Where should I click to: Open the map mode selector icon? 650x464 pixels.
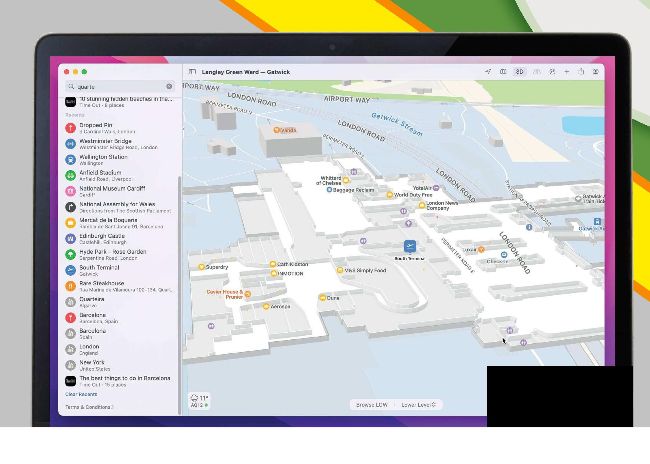point(504,72)
